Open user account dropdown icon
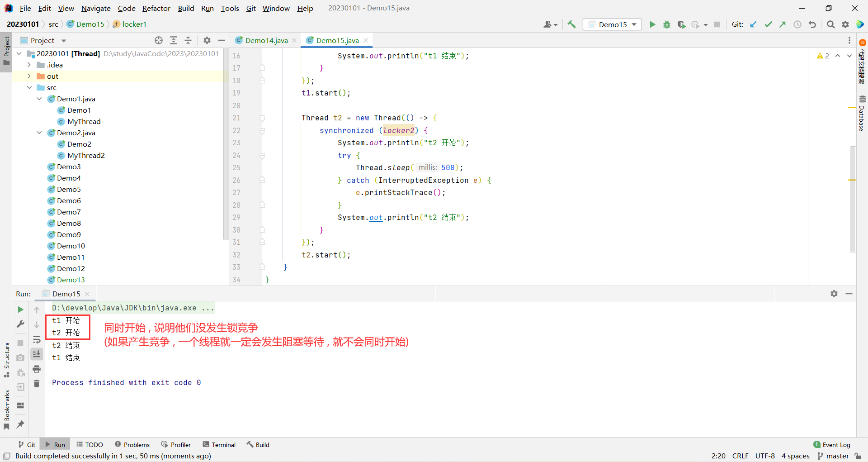The height and width of the screenshot is (462, 868). tap(550, 24)
